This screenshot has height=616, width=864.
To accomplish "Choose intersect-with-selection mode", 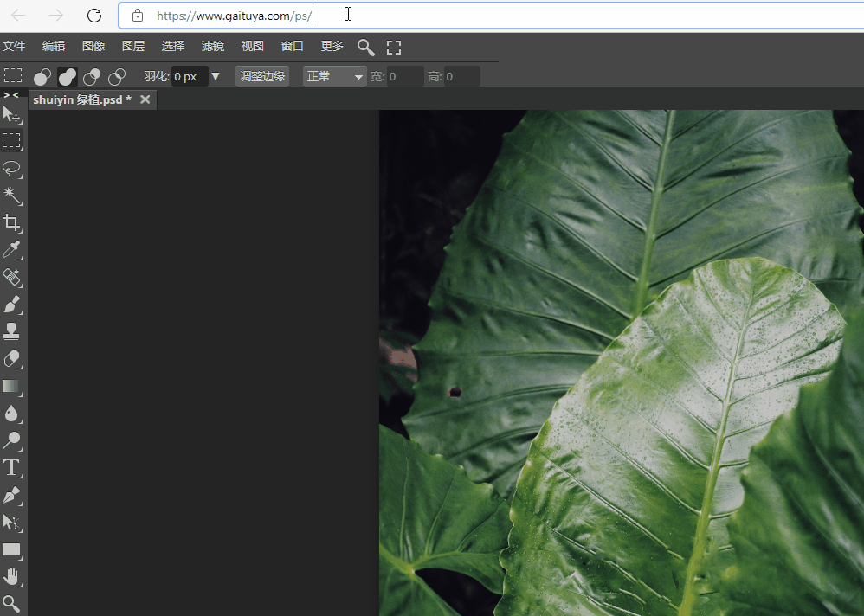I will (x=117, y=77).
